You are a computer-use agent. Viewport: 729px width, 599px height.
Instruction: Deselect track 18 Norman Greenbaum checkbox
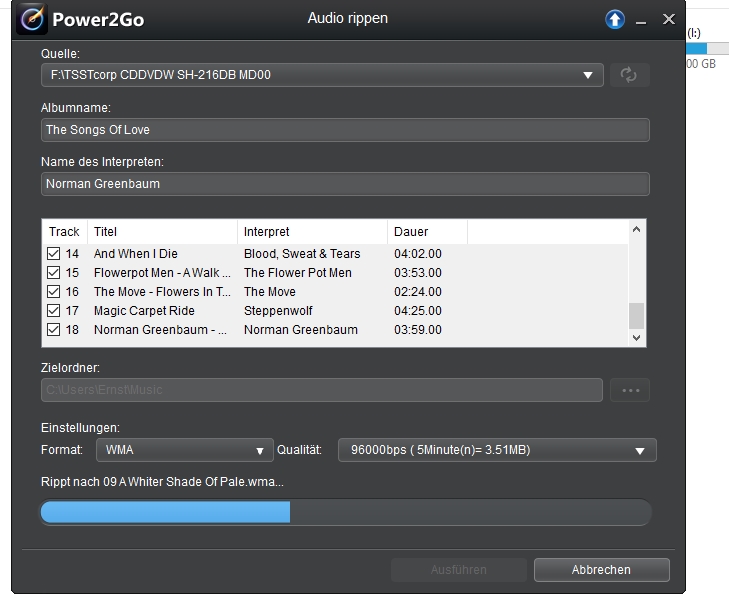(53, 330)
